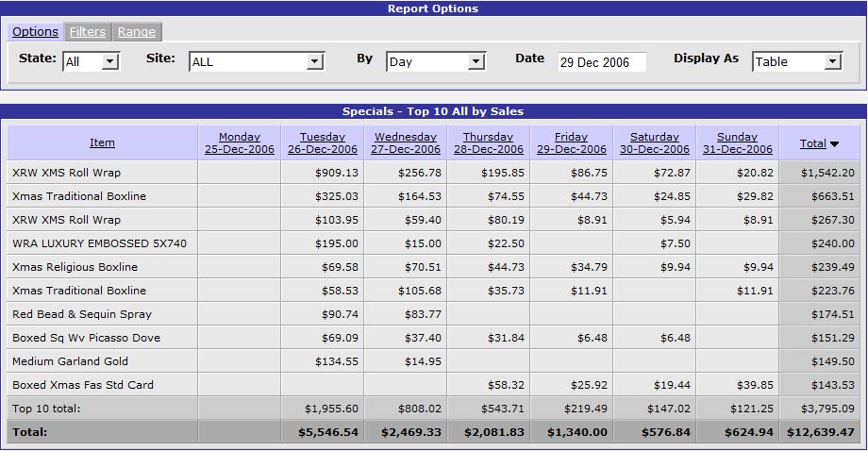Click the $5,546.54 Tuesday overall total
Image resolution: width=868 pixels, height=451 pixels.
328,432
